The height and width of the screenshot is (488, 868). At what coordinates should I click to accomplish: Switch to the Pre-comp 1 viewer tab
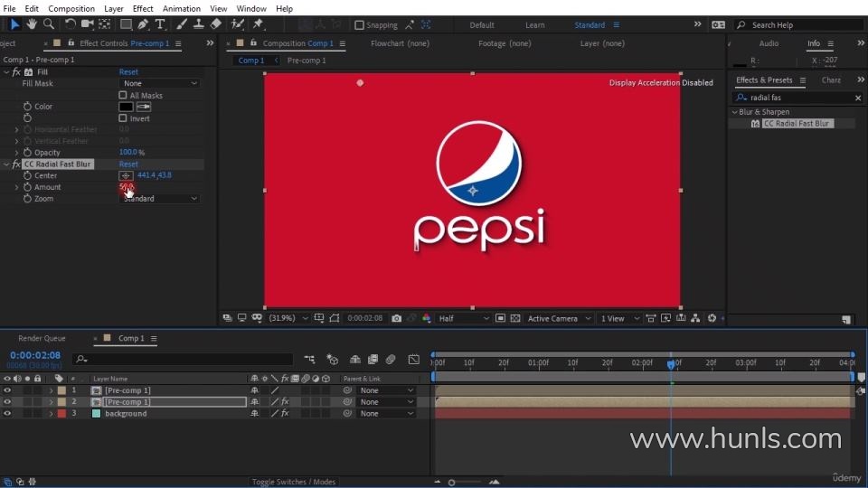click(305, 61)
